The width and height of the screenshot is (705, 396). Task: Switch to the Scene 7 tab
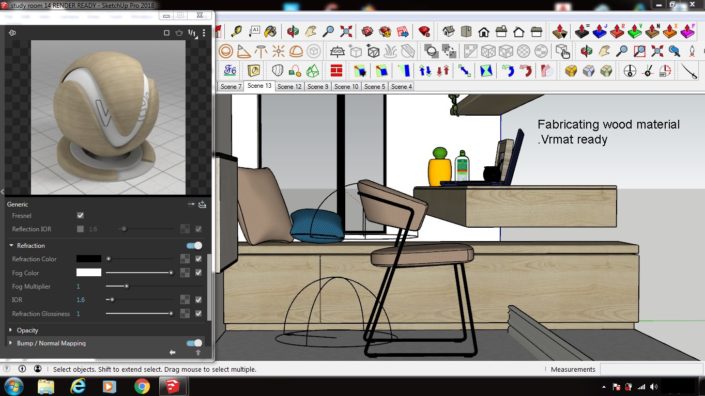click(x=231, y=86)
